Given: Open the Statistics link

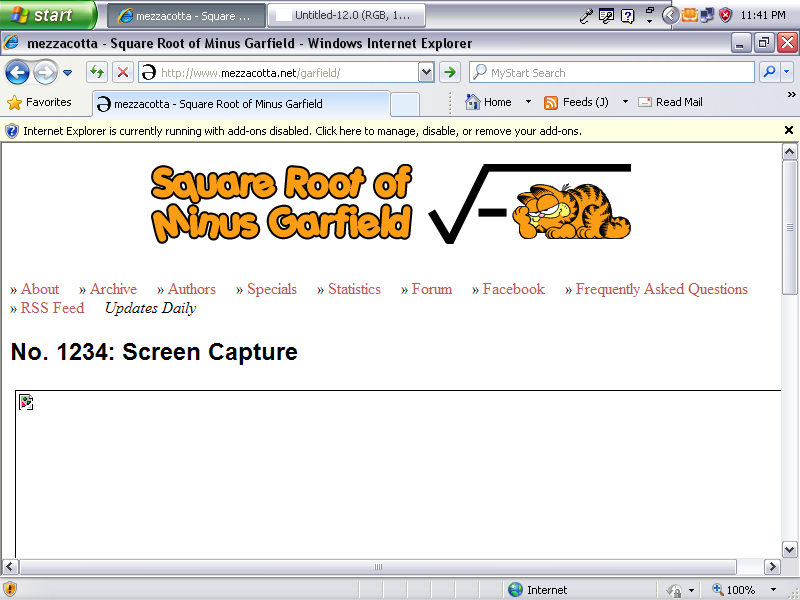Looking at the screenshot, I should pyautogui.click(x=354, y=289).
